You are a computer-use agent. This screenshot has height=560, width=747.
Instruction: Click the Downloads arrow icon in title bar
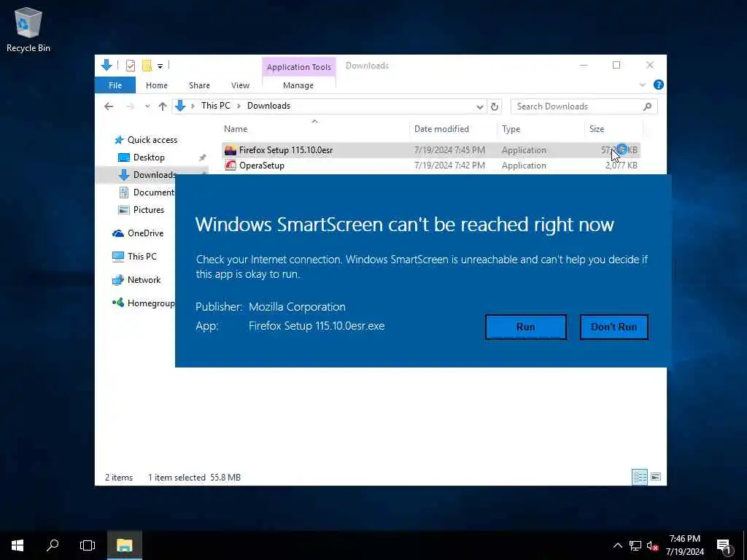pyautogui.click(x=107, y=65)
